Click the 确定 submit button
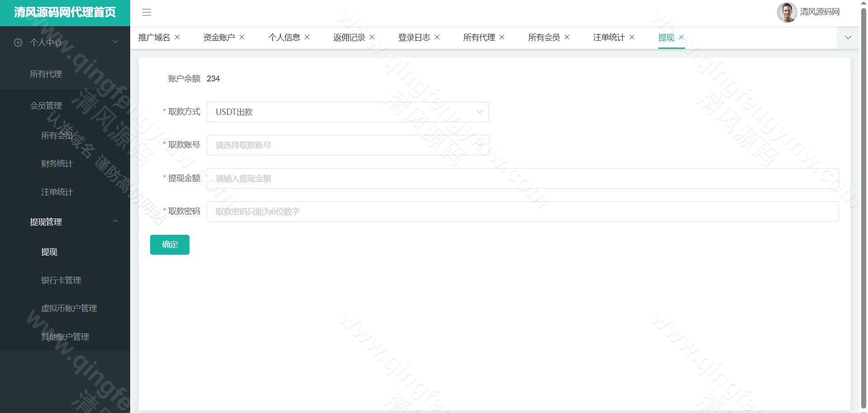Screen dimensions: 868x413 coord(170,245)
